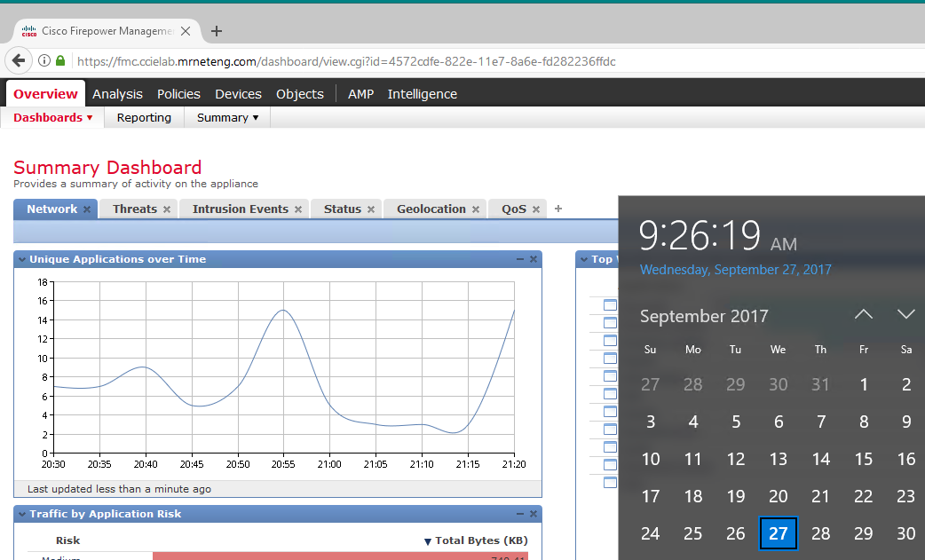Open the Dashboards dropdown menu
The height and width of the screenshot is (560, 925).
pos(52,117)
